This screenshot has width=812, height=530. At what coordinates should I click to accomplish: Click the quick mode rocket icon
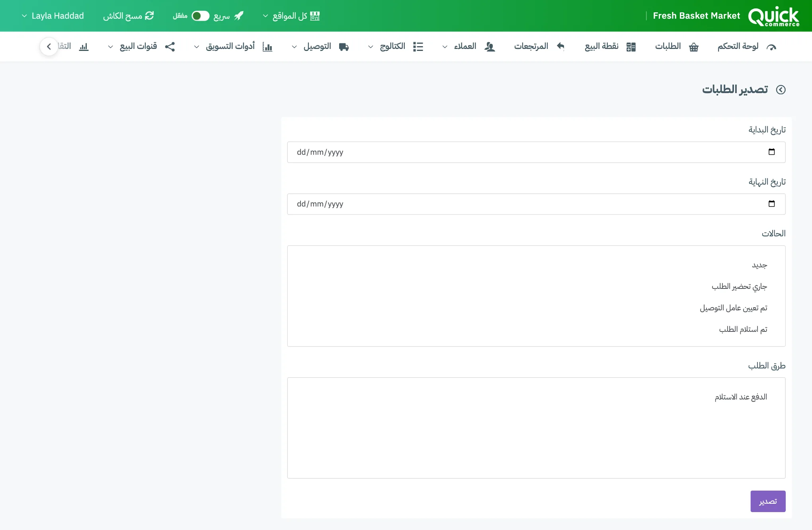[x=239, y=16]
